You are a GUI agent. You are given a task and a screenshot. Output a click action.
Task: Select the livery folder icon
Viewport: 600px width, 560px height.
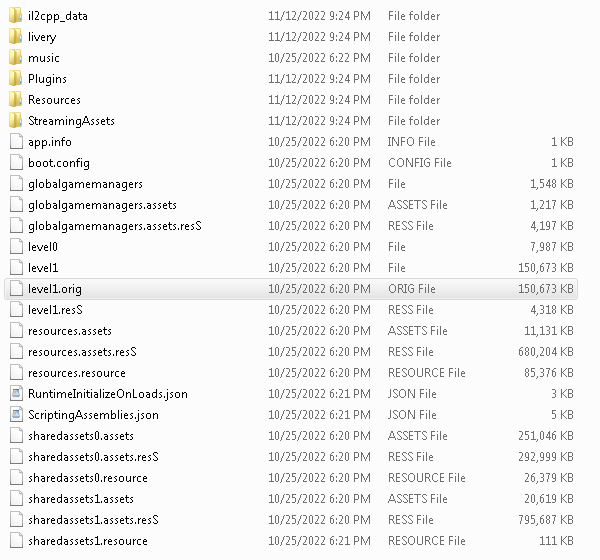coord(15,37)
